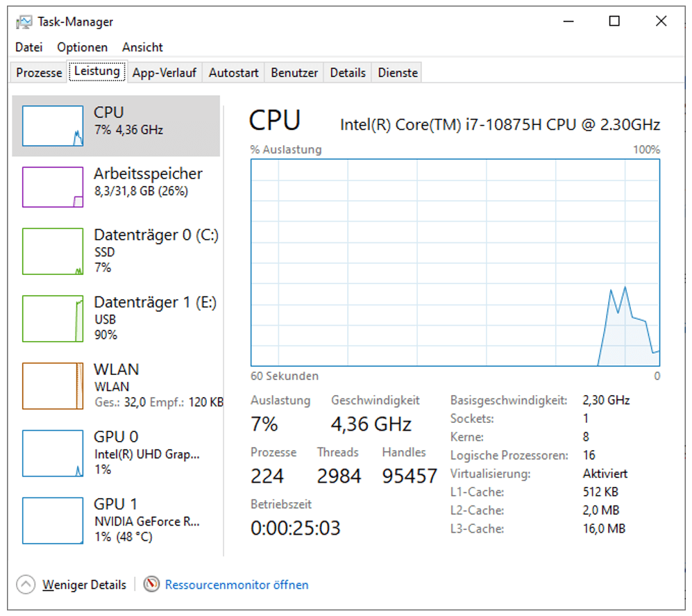Click the Weniger Details up-arrow icon

click(26, 585)
